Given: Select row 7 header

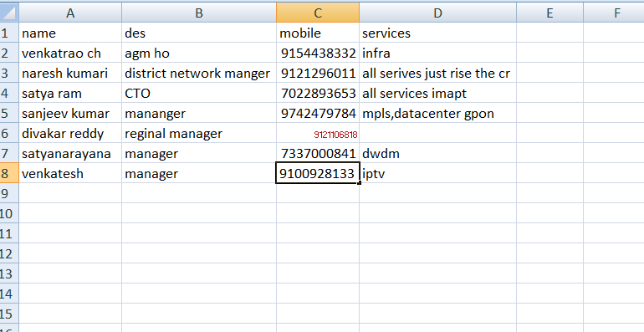Looking at the screenshot, I should pos(9,153).
